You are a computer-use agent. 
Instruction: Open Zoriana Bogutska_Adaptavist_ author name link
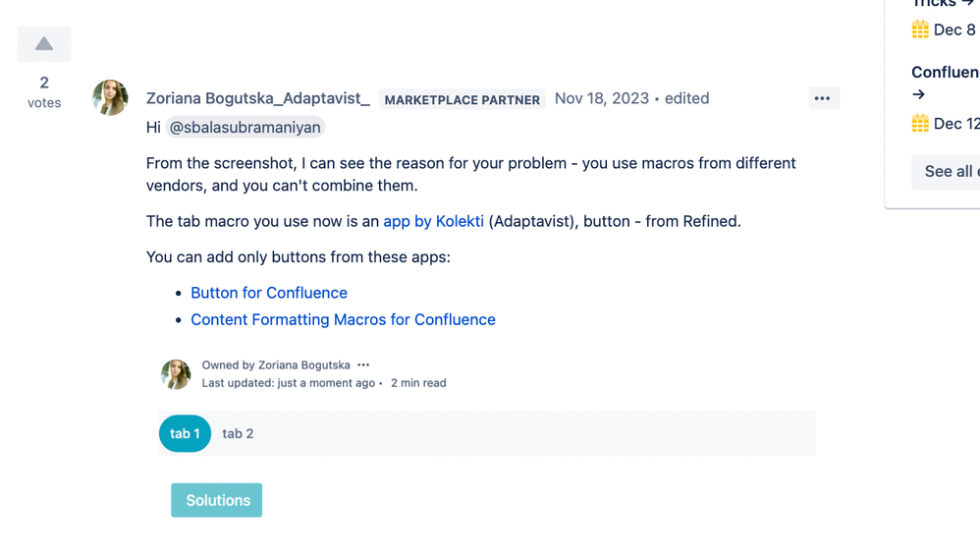coord(258,98)
